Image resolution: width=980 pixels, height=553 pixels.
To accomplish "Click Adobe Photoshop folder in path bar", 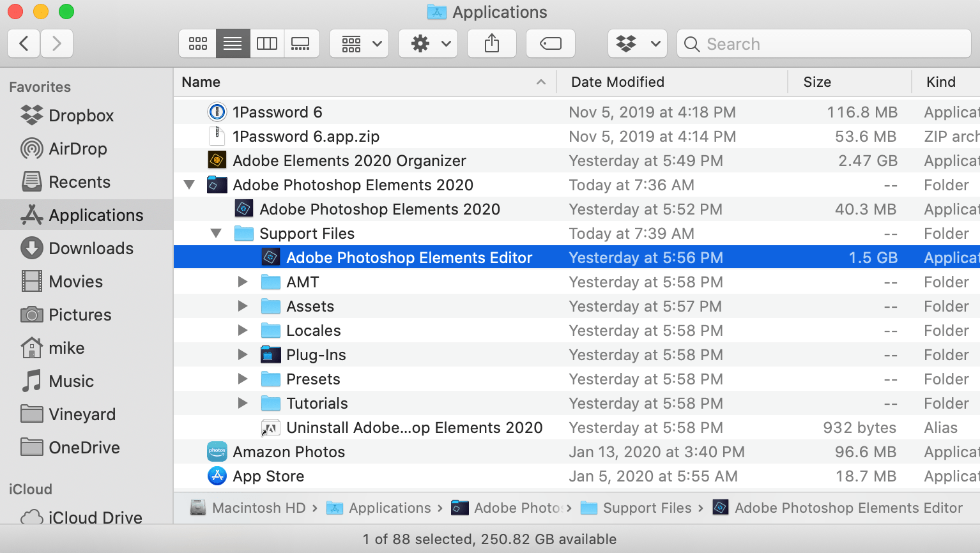I will [507, 508].
